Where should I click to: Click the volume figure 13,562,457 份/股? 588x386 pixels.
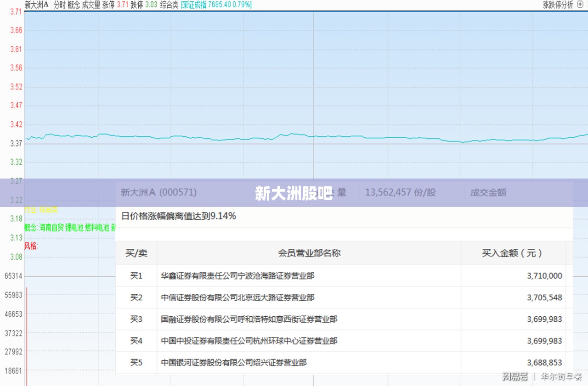[400, 193]
